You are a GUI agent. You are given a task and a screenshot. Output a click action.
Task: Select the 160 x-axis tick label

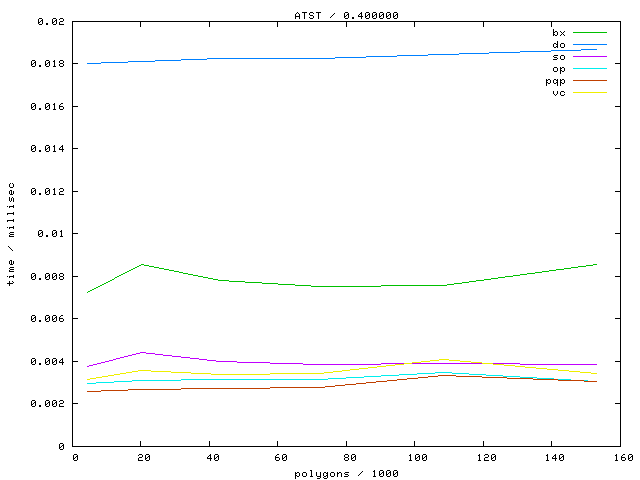click(x=619, y=458)
